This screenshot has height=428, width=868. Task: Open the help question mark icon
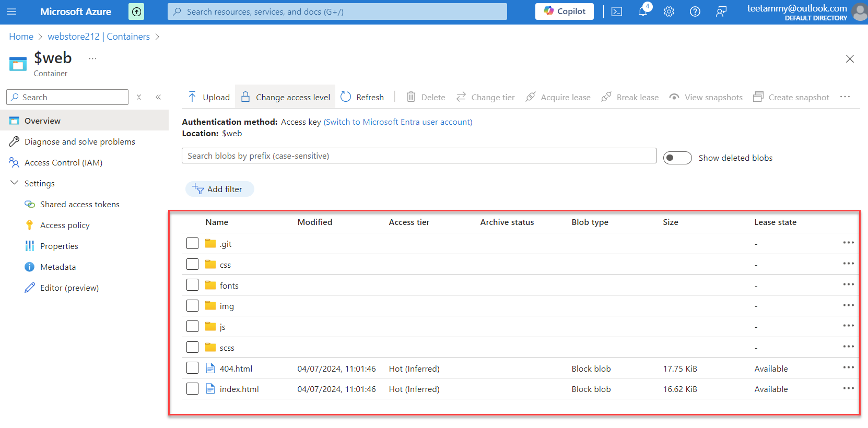695,11
